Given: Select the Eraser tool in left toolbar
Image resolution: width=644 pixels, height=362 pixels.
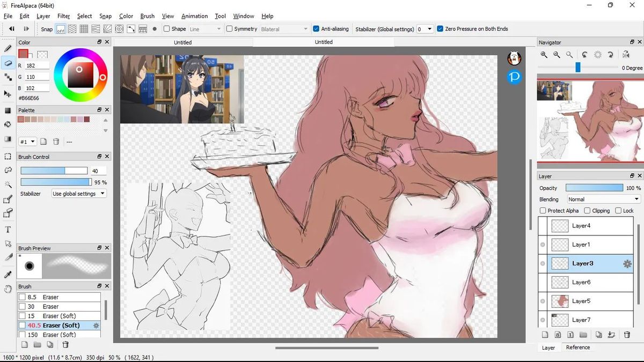Looking at the screenshot, I should pyautogui.click(x=8, y=63).
